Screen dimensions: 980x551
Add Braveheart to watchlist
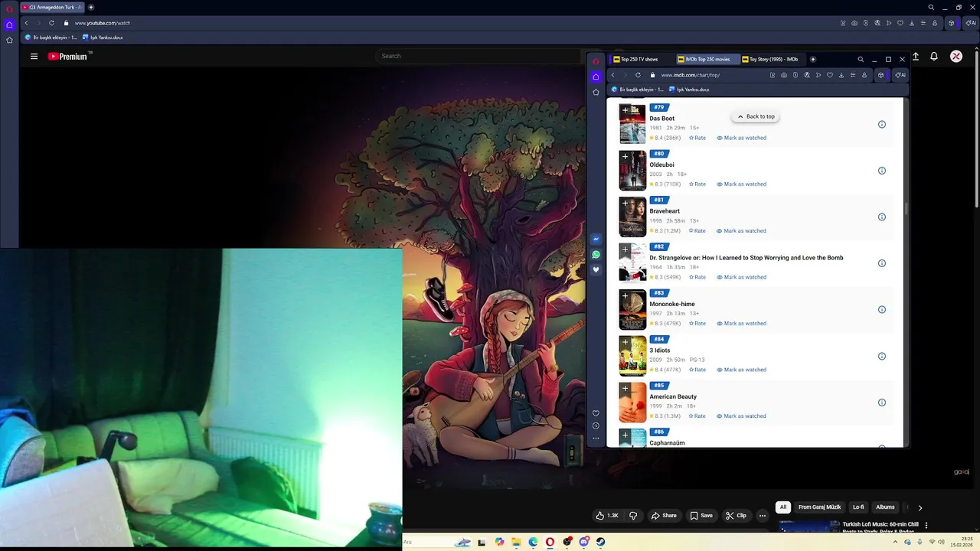[625, 203]
